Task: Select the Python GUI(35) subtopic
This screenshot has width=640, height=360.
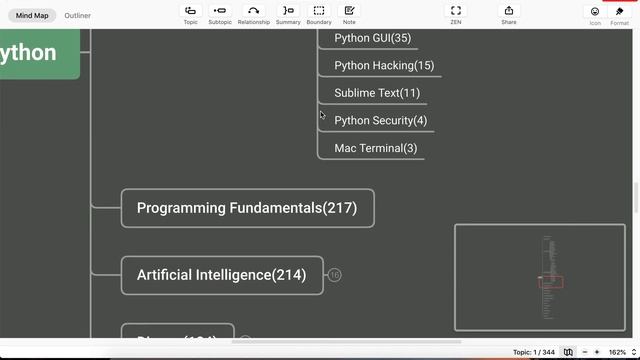Action: pyautogui.click(x=372, y=38)
